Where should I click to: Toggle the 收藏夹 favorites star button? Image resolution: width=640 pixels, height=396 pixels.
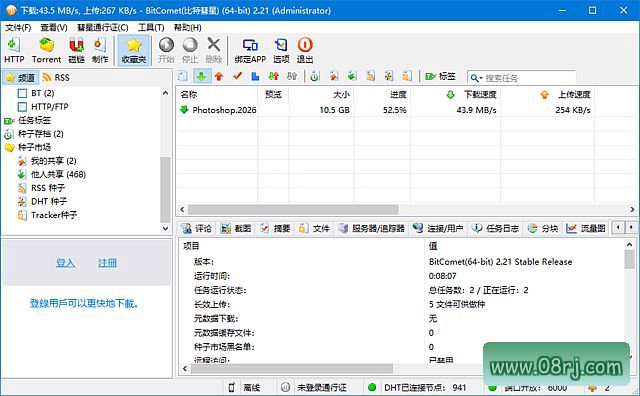tap(134, 50)
